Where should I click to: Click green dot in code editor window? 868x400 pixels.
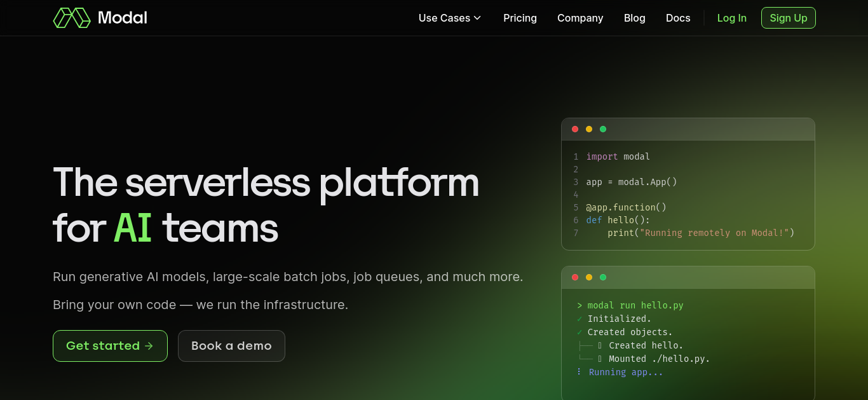(x=603, y=129)
